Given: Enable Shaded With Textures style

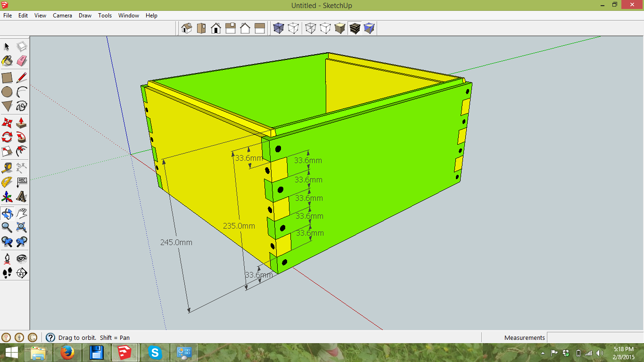Looking at the screenshot, I should click(x=355, y=28).
